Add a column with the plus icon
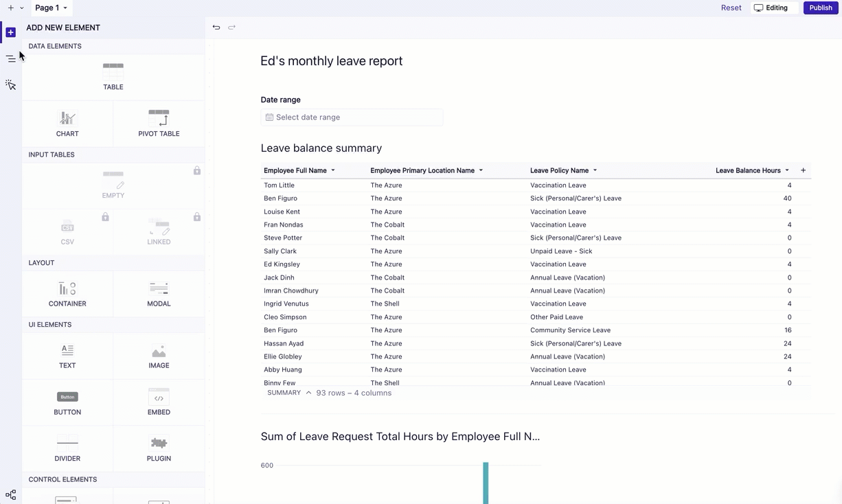The width and height of the screenshot is (842, 504). point(803,170)
